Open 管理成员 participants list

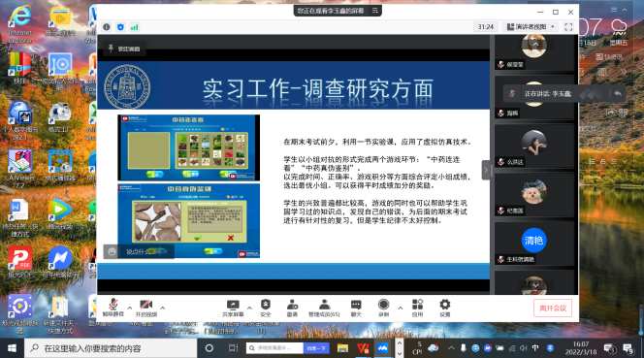(x=324, y=308)
